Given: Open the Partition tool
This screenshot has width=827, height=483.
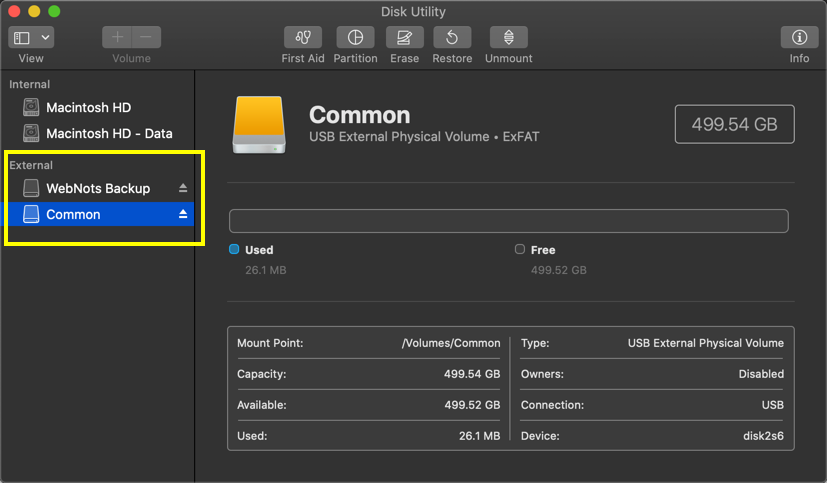Looking at the screenshot, I should [x=355, y=37].
